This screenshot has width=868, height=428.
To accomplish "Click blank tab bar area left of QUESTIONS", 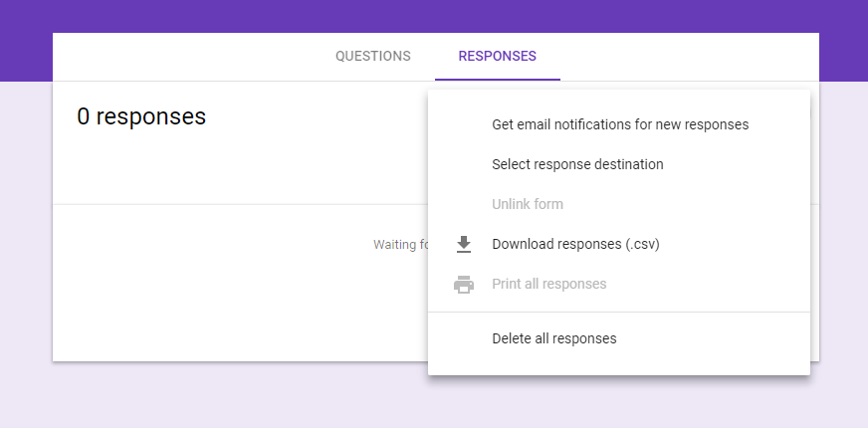I will pos(188,56).
